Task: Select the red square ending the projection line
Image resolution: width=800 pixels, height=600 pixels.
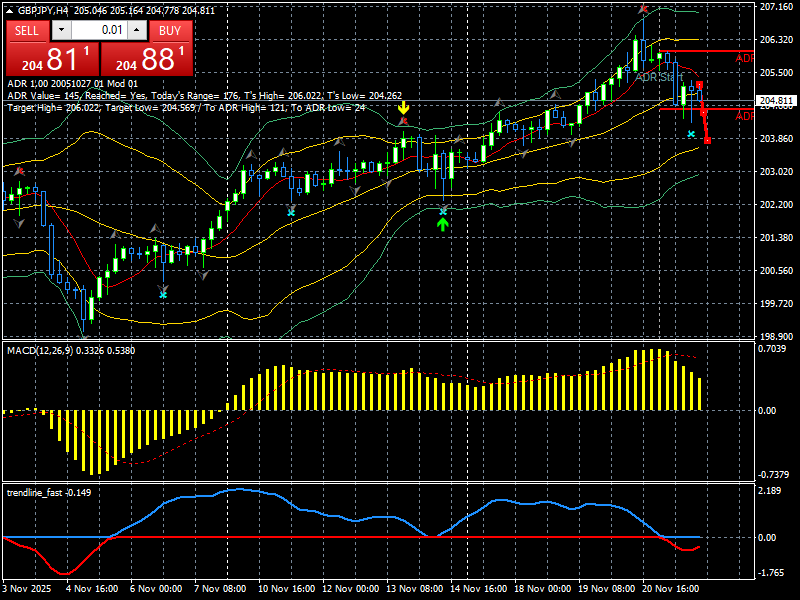Action: click(x=707, y=140)
